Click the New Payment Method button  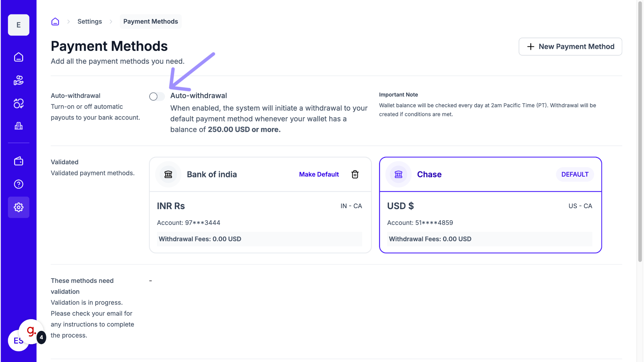(x=570, y=47)
